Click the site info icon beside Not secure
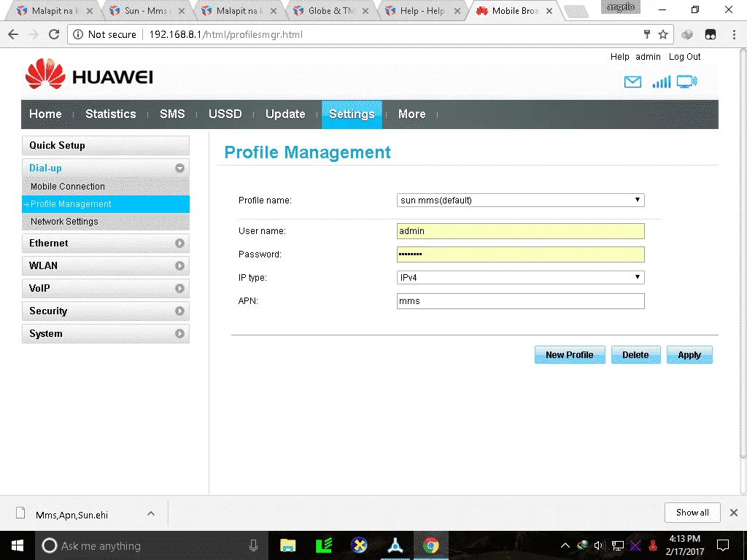Screen dimensions: 747x560 coord(78,34)
